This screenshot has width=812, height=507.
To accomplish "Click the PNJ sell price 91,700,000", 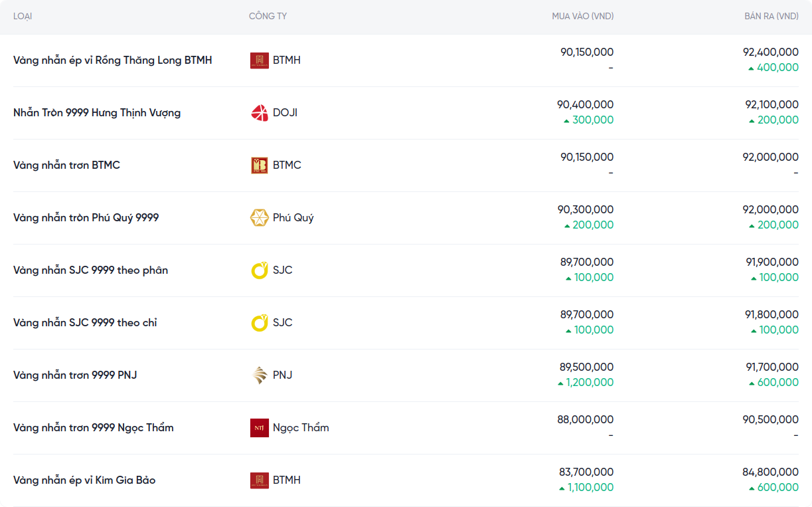I will point(772,367).
